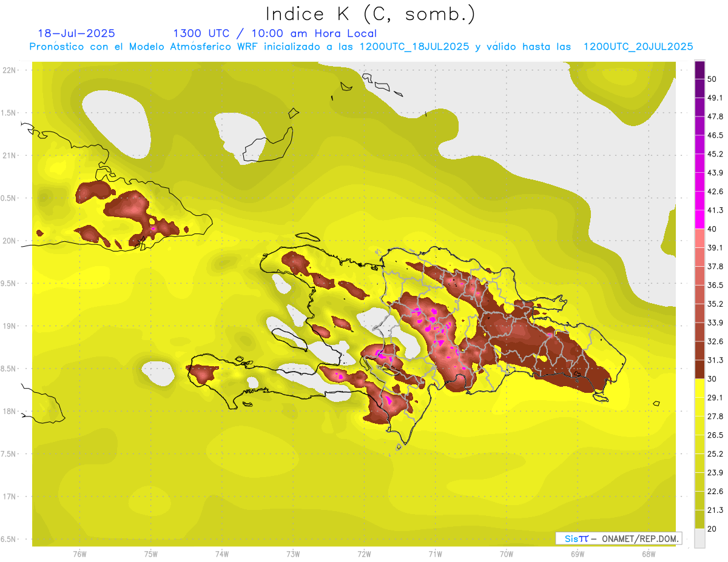Click the "45.2" color scale value
The width and height of the screenshot is (728, 562).
tap(715, 154)
